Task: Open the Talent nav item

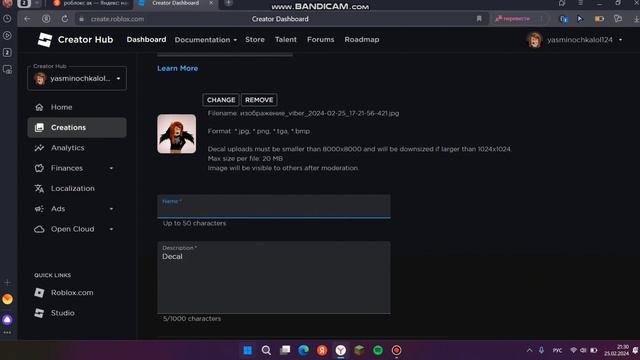Action: [x=286, y=40]
